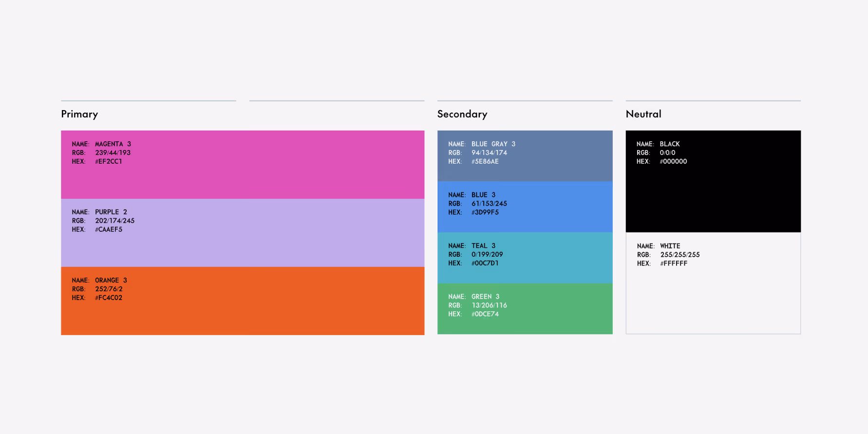
Task: Select the Purple 2 color swatch
Action: pos(243,233)
